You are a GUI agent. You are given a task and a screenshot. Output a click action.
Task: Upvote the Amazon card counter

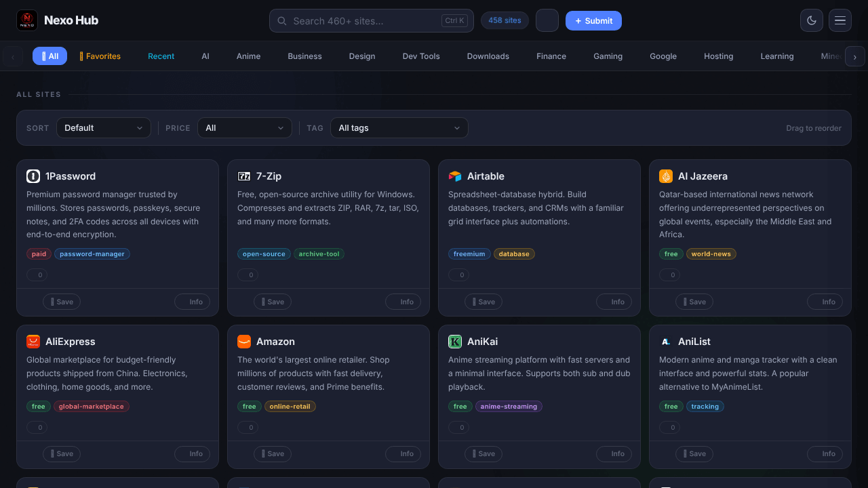pyautogui.click(x=248, y=428)
